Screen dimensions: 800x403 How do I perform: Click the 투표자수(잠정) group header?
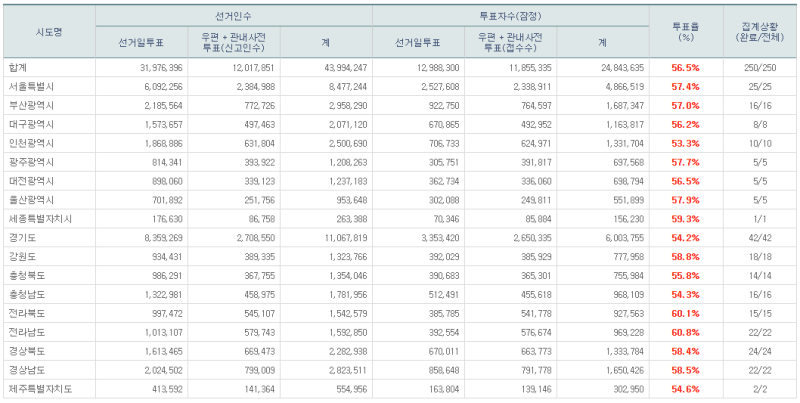point(510,16)
